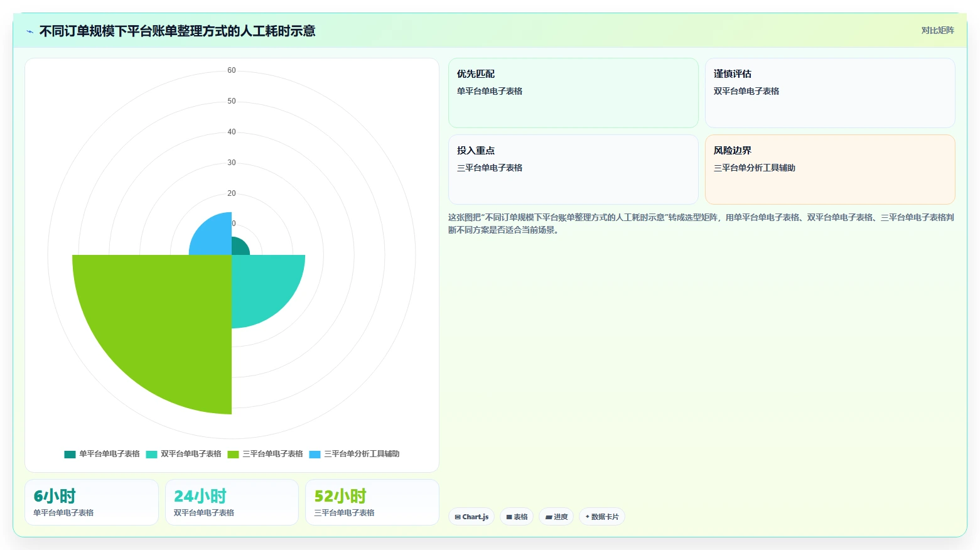Click the axis tick label 40
Screen dimensions: 980x550
coord(232,132)
